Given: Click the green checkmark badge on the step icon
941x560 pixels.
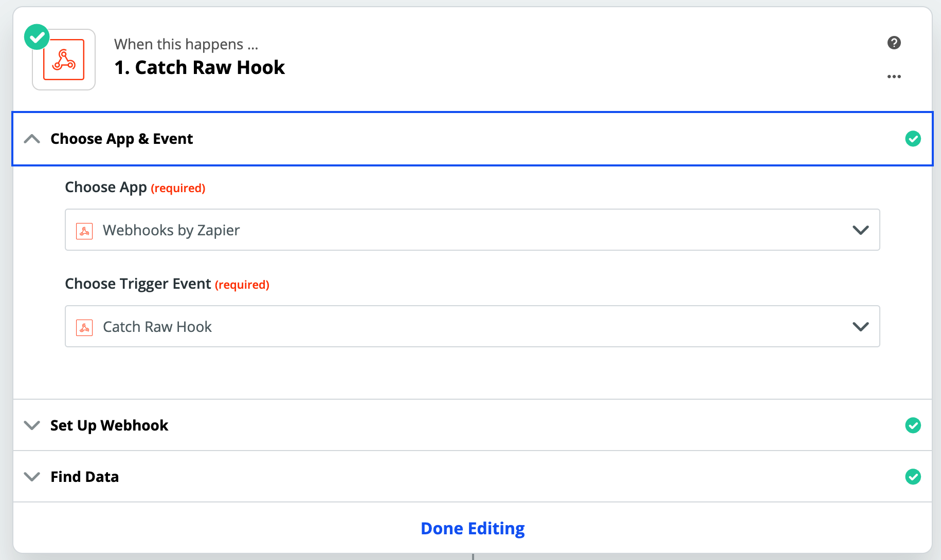Looking at the screenshot, I should pos(37,37).
